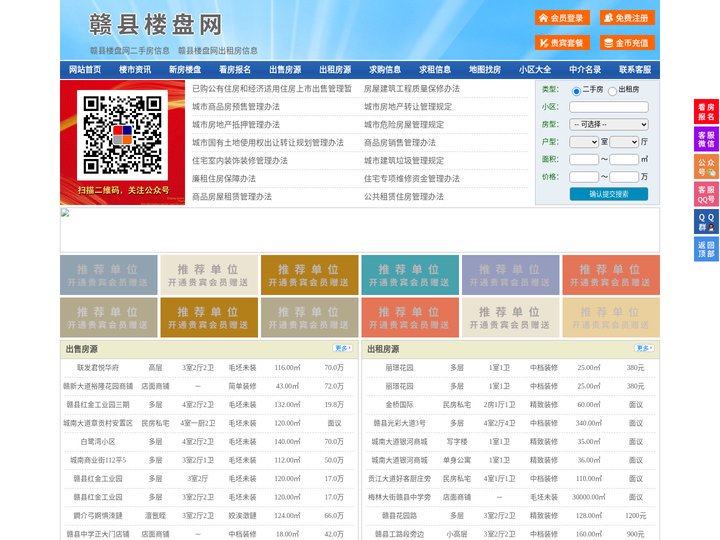This screenshot has height=540, width=720.
Task: Click the 看房报名 red side icon
Action: point(706,112)
